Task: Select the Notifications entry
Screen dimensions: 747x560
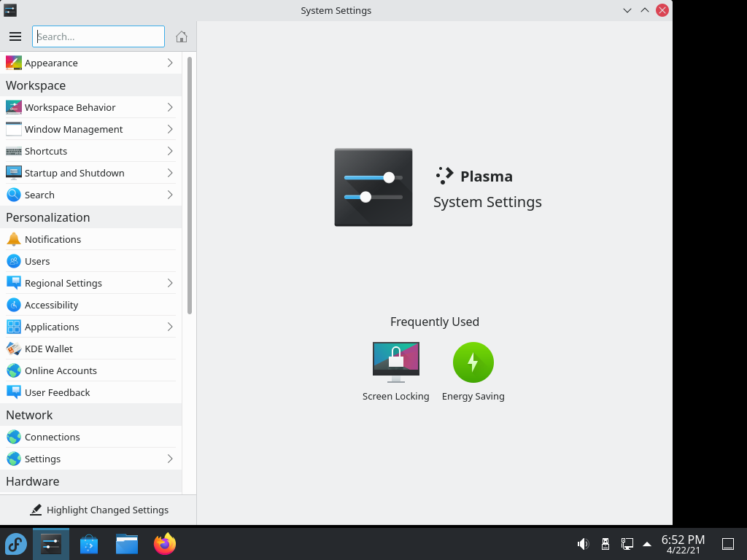Action: 90,239
